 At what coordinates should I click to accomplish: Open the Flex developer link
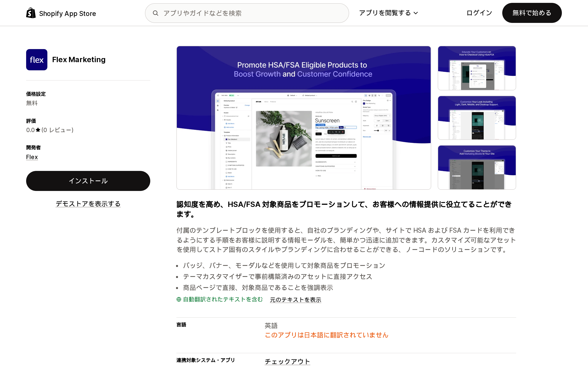(32, 157)
